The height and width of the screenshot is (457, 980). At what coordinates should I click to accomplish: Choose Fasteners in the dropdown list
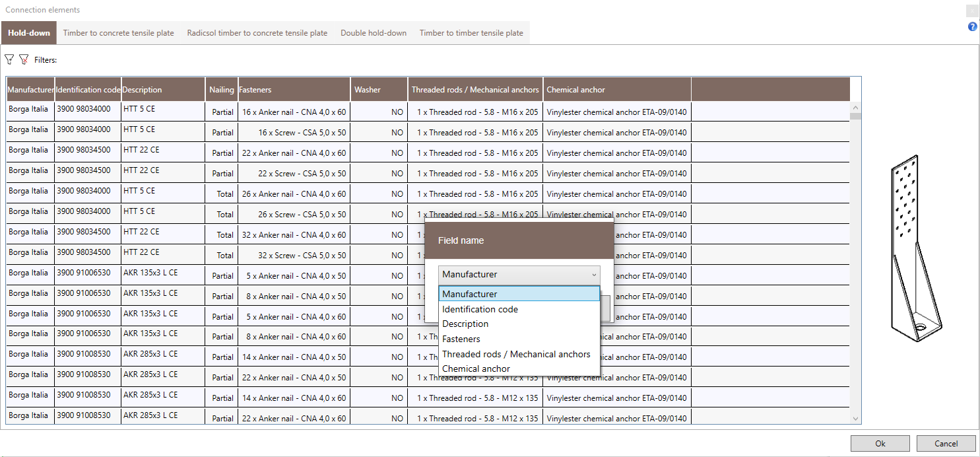519,339
